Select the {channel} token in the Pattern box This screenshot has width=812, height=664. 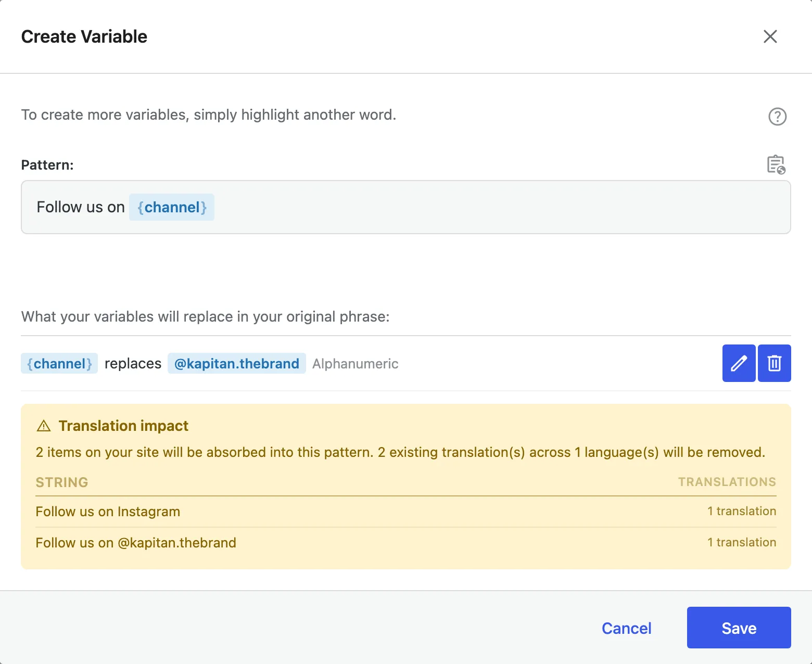pos(172,207)
